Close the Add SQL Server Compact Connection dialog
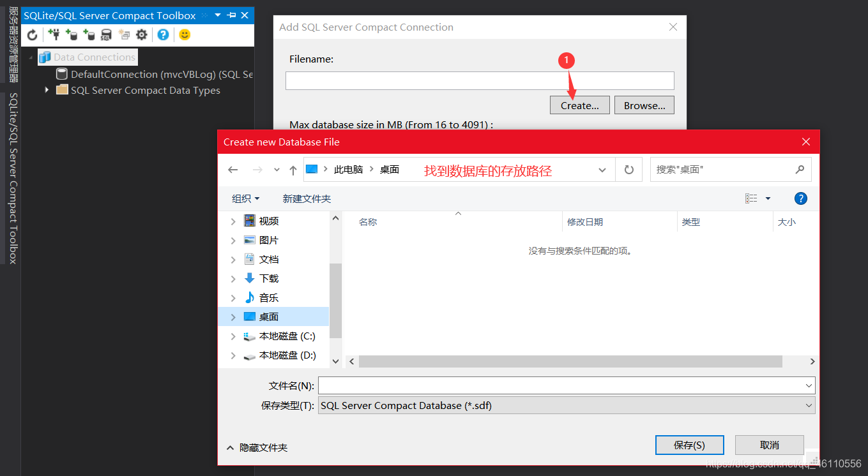 (673, 27)
